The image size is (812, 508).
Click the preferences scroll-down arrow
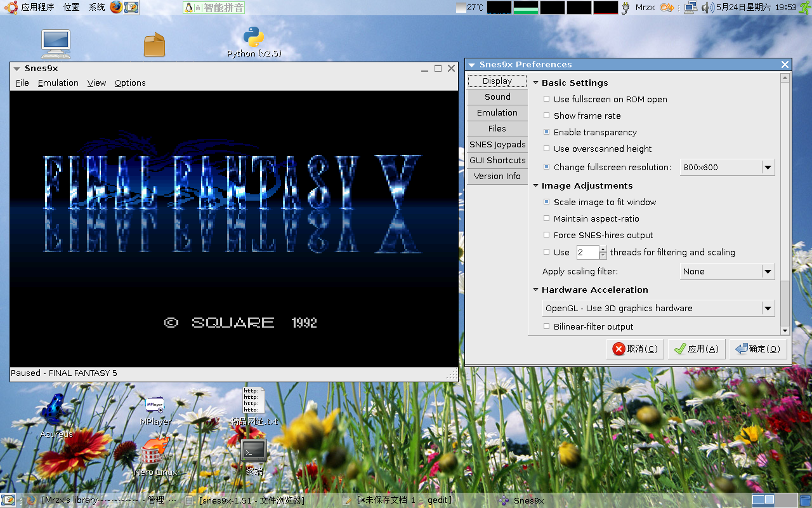pyautogui.click(x=785, y=331)
